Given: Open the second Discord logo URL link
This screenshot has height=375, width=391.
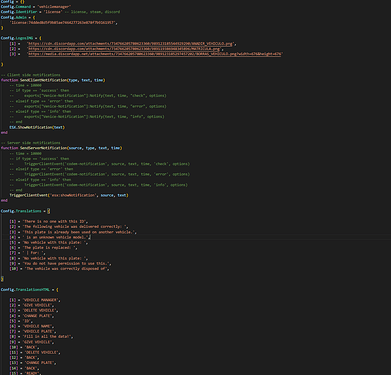Looking at the screenshot, I should 124,49.
